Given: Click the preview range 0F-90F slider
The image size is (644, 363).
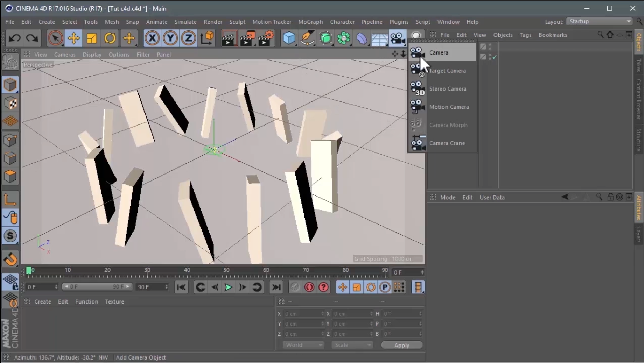Looking at the screenshot, I should click(x=97, y=287).
